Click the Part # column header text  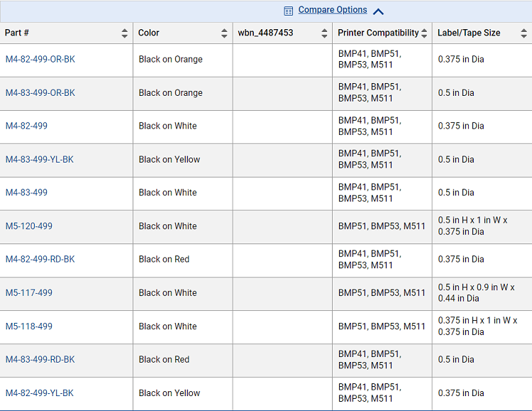(x=16, y=33)
